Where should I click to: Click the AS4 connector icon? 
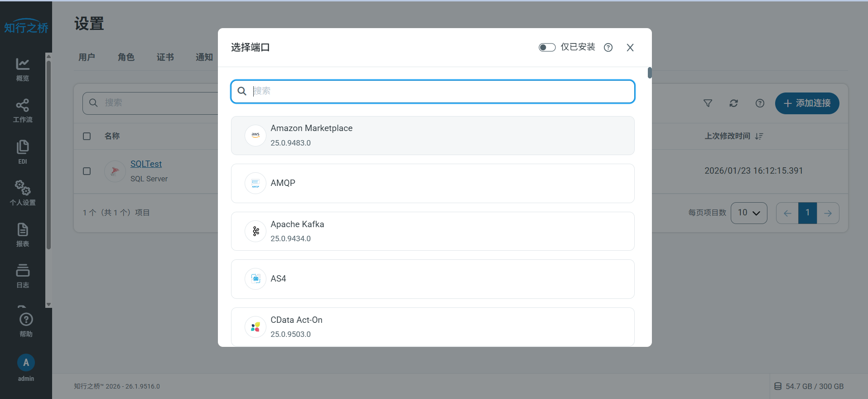[256, 279]
